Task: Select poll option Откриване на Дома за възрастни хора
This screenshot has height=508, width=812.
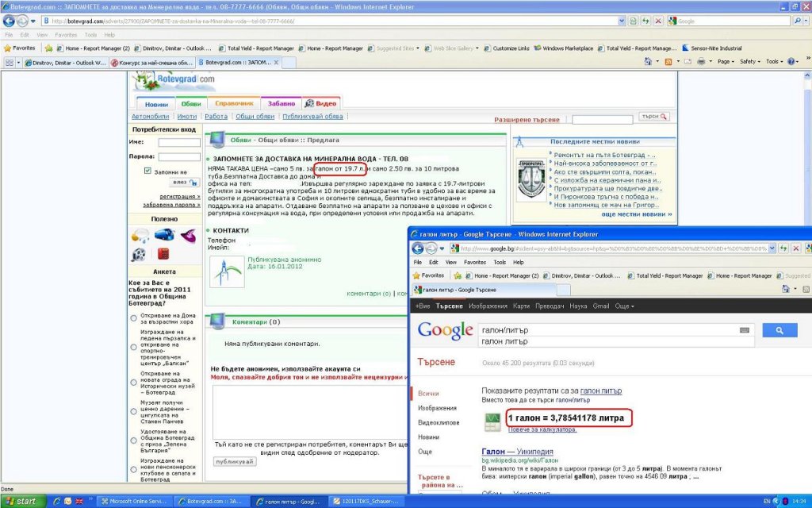Action: (133, 318)
